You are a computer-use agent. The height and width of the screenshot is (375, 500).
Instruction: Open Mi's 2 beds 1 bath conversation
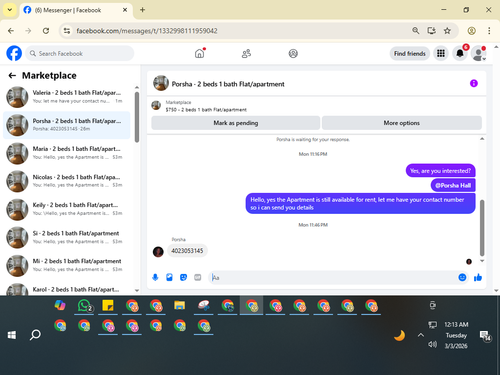67,265
